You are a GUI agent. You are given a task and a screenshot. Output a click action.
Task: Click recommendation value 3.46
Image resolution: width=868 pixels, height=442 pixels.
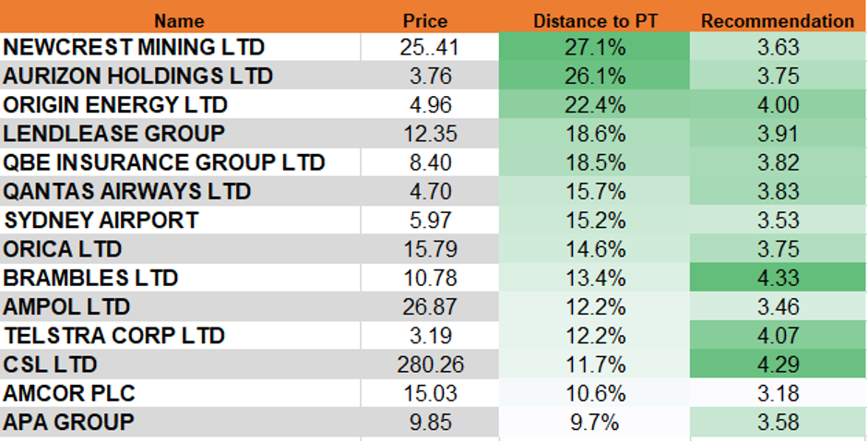(x=778, y=305)
